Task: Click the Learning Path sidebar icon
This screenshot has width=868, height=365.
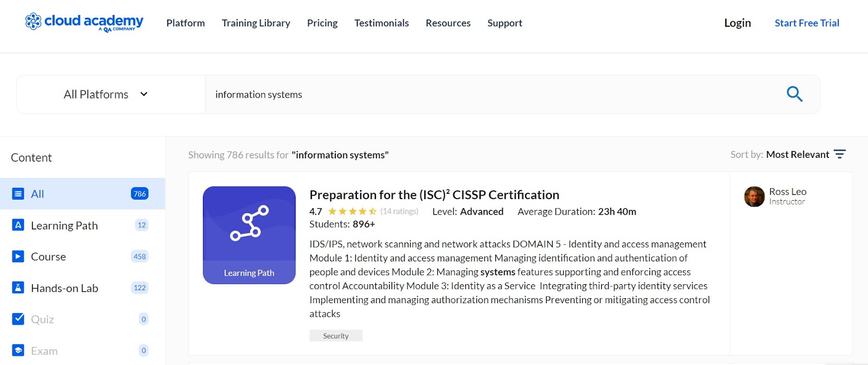Action: click(18, 225)
